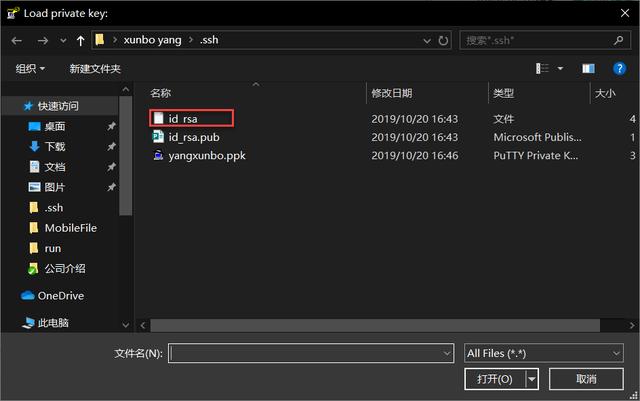Sort by the 大小 column header
The image size is (640, 401).
coord(605,93)
